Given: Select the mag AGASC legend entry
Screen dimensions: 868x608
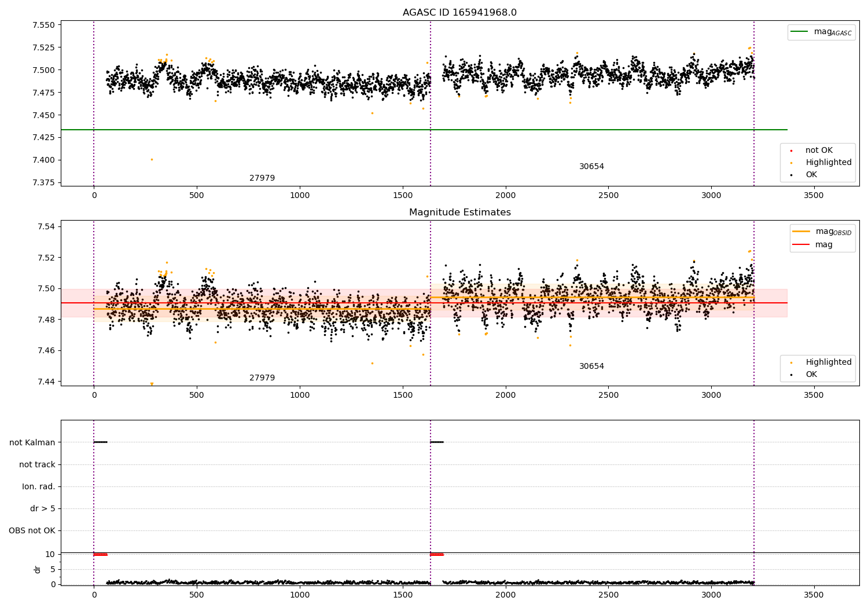Looking at the screenshot, I should tap(821, 32).
